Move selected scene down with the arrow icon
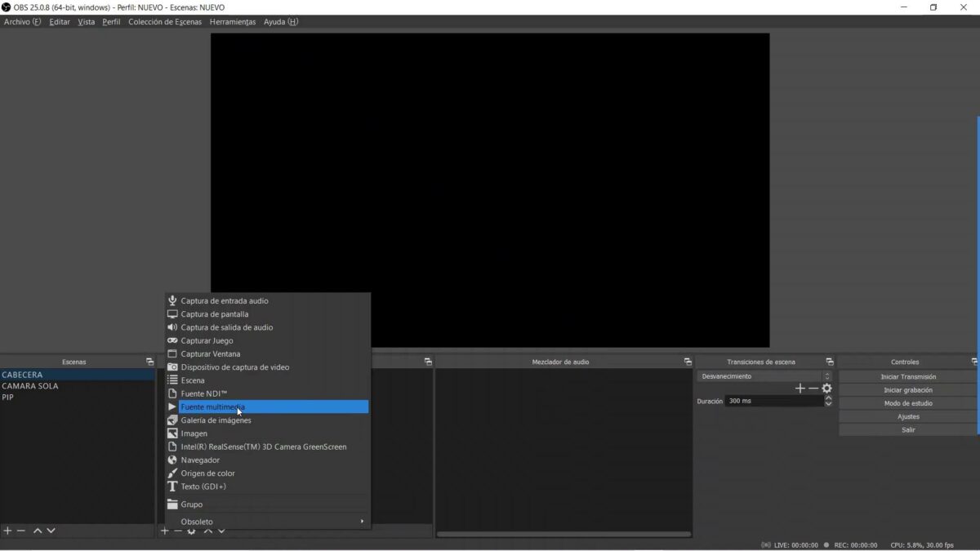980x551 pixels. pyautogui.click(x=51, y=530)
